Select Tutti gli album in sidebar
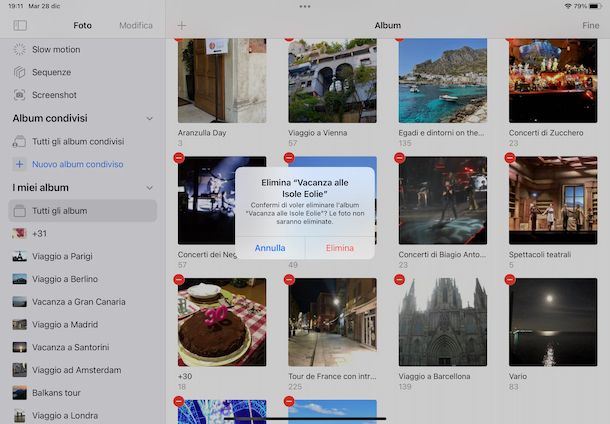610x424 pixels. click(x=82, y=211)
